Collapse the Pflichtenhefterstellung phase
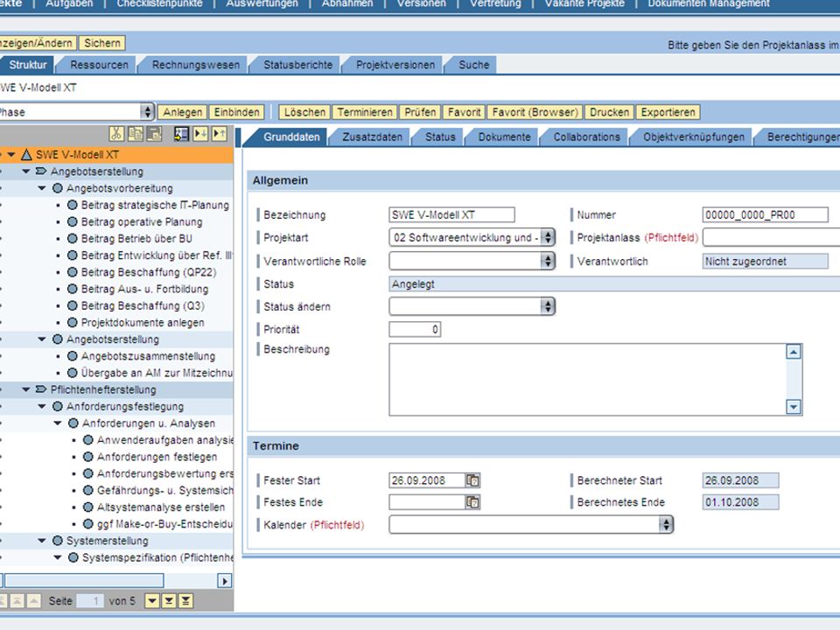The width and height of the screenshot is (840, 630). (25, 389)
